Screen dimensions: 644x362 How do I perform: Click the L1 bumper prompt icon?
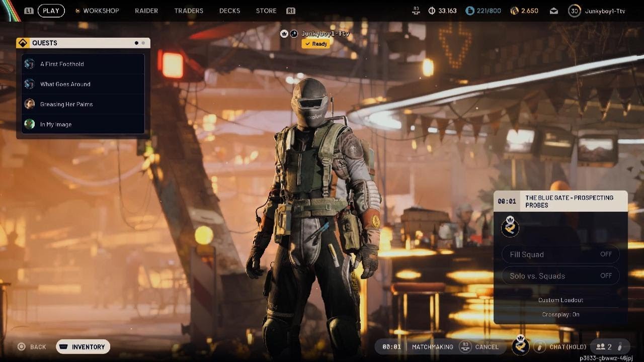pyautogui.click(x=29, y=11)
